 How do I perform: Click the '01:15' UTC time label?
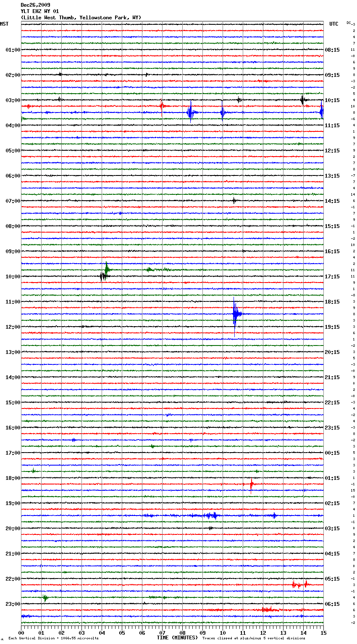click(332, 478)
